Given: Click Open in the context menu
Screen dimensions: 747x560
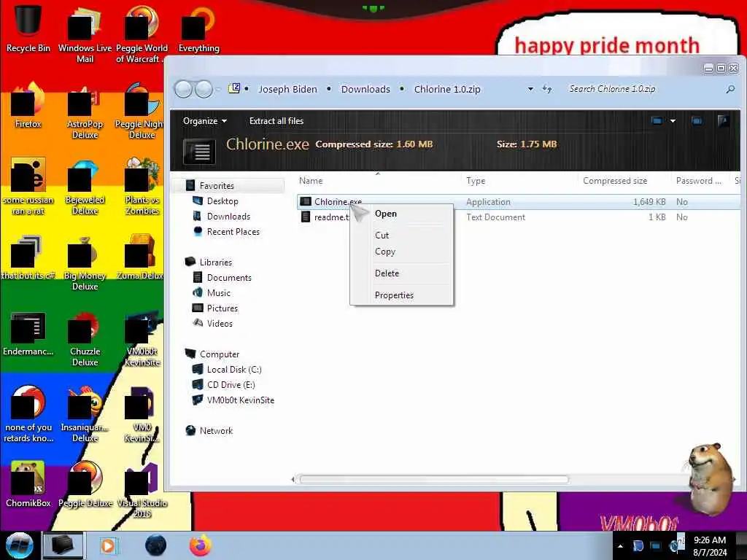Looking at the screenshot, I should [x=385, y=214].
